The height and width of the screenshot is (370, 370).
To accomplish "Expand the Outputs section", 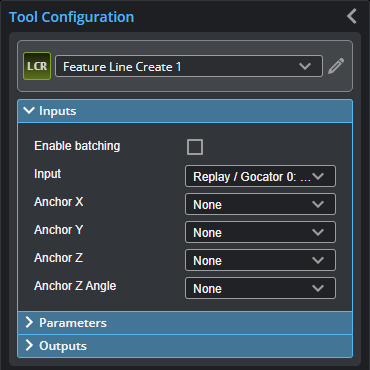I will point(185,346).
